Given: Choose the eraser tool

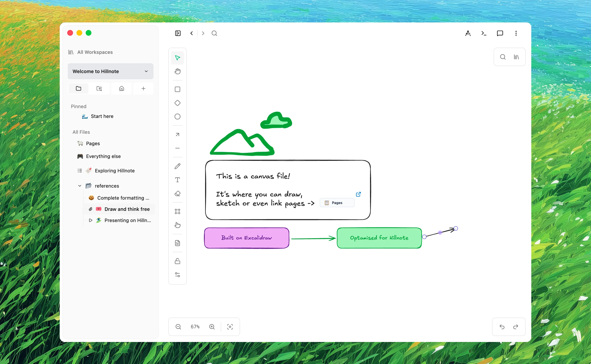Looking at the screenshot, I should (178, 194).
